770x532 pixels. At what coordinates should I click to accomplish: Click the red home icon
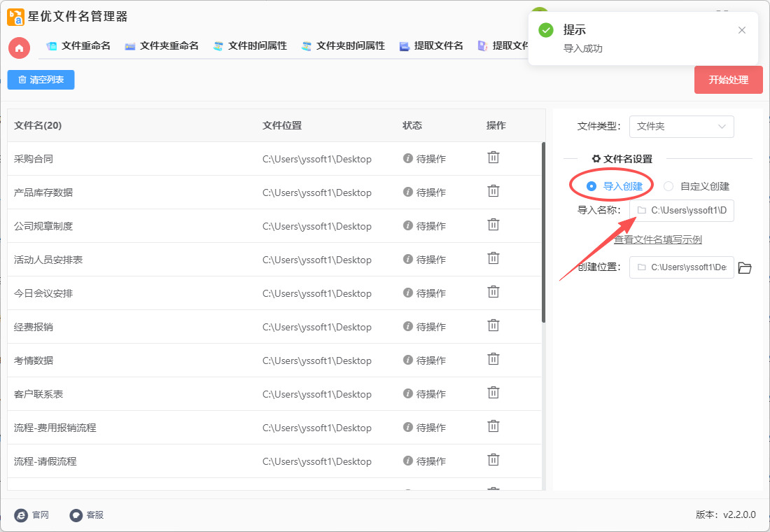pos(19,48)
